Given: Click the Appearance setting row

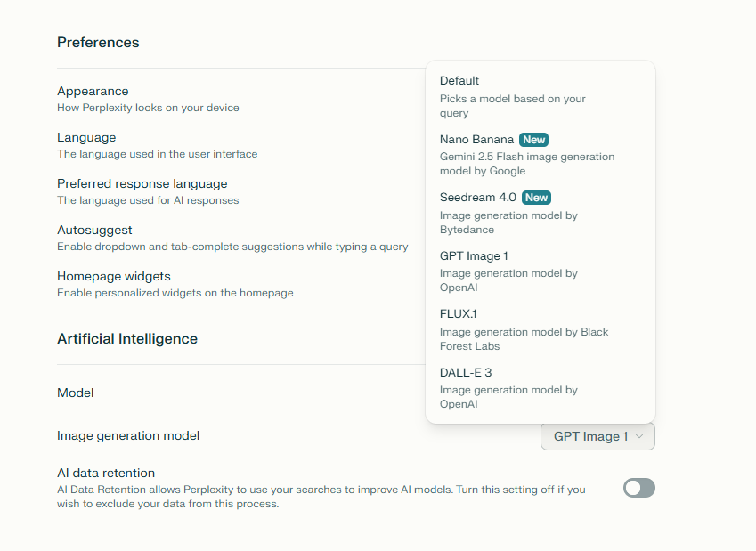Looking at the screenshot, I should (93, 91).
